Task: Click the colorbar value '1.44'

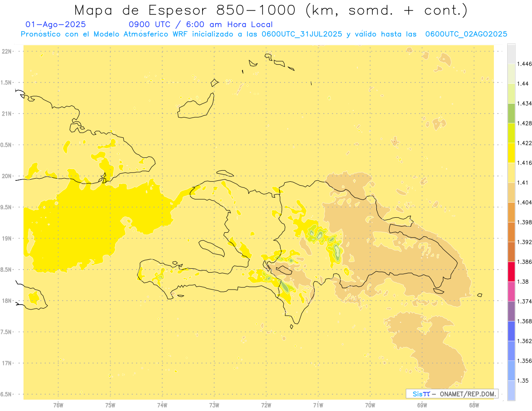Action: click(x=523, y=84)
